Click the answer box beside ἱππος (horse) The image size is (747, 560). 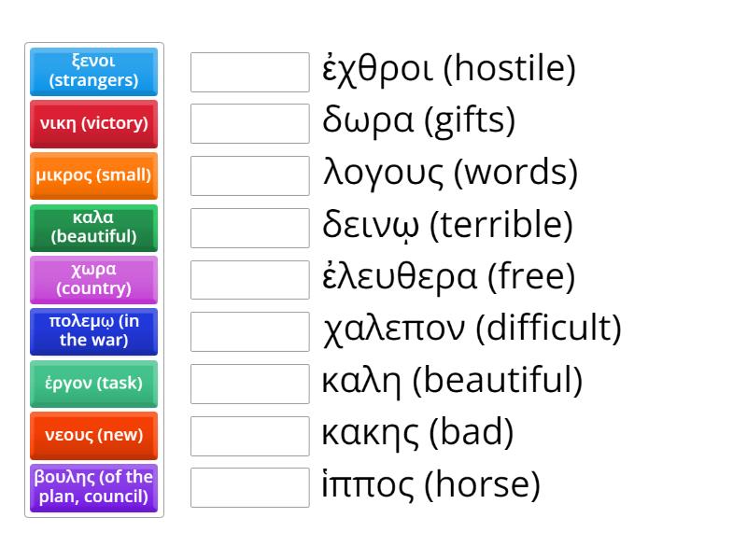(247, 486)
